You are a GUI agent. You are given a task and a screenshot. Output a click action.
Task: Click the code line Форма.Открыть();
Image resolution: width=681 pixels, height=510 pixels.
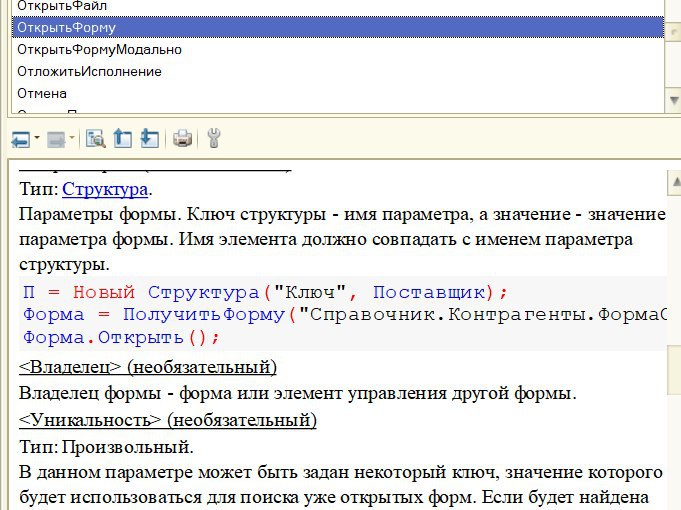click(x=121, y=338)
